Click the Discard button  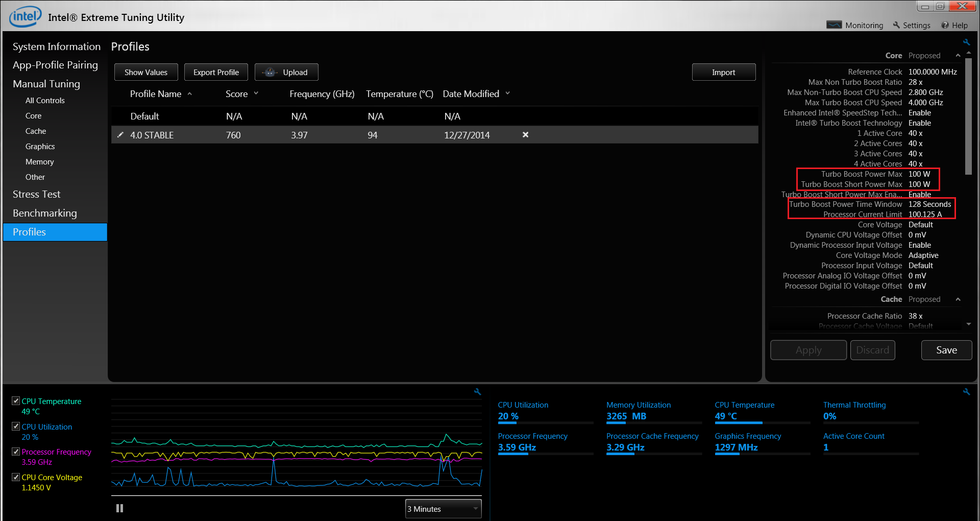[873, 350]
